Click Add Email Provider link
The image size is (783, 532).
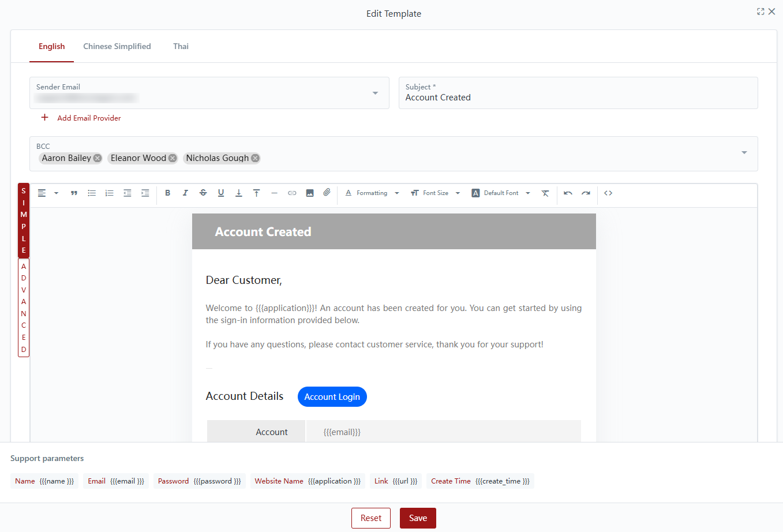(89, 118)
